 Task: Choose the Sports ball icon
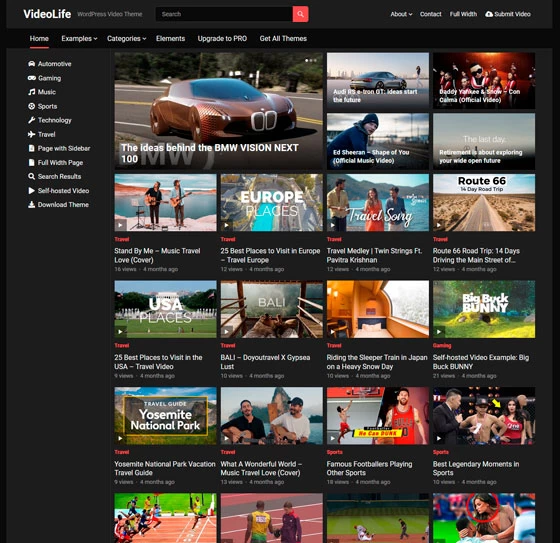[x=31, y=106]
